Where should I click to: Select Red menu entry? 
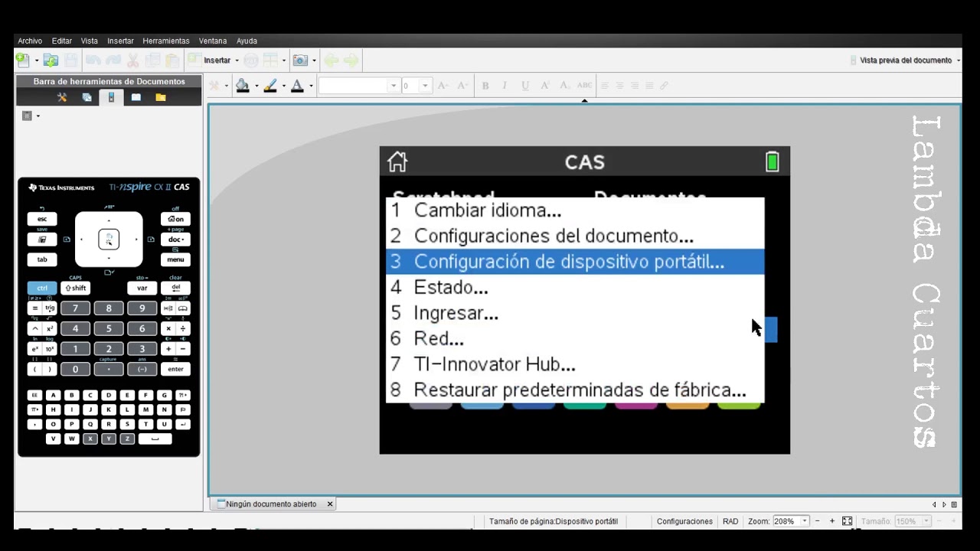point(575,338)
